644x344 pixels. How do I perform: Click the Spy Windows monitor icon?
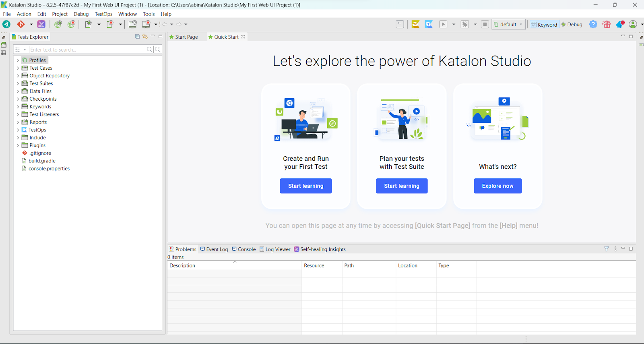132,24
